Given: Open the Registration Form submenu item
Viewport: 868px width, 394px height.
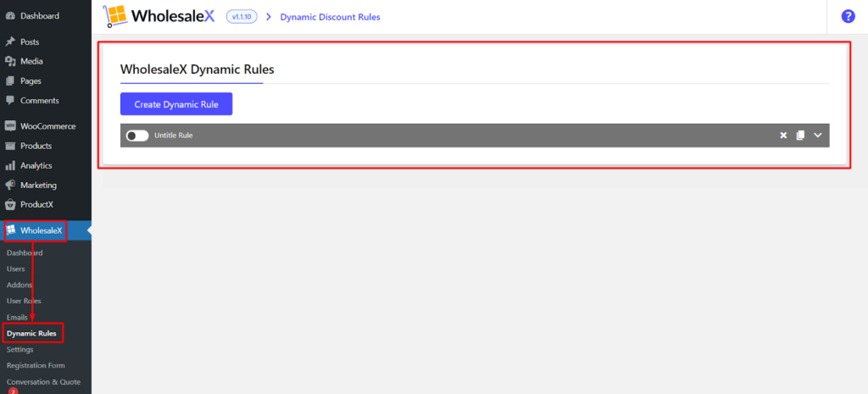Looking at the screenshot, I should [x=36, y=366].
